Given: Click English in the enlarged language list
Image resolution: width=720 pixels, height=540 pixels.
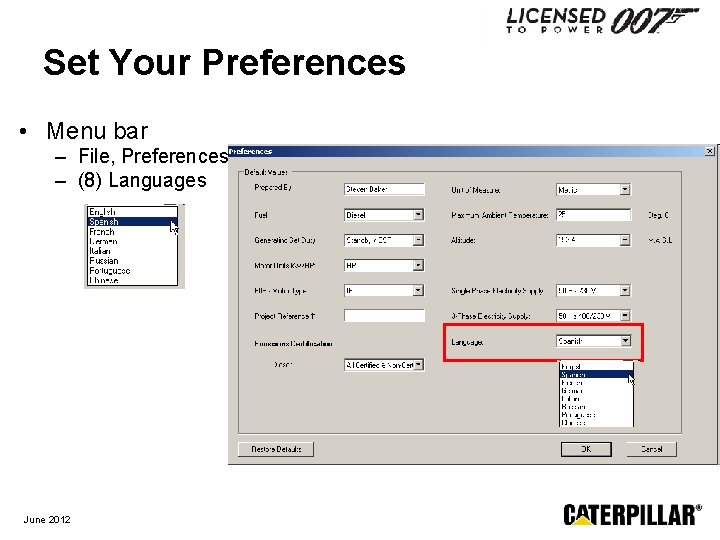Looking at the screenshot, I should click(132, 212).
